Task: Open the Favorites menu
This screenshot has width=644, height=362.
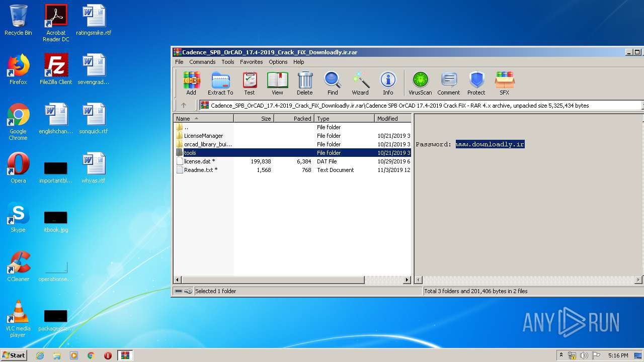Action: [252, 62]
